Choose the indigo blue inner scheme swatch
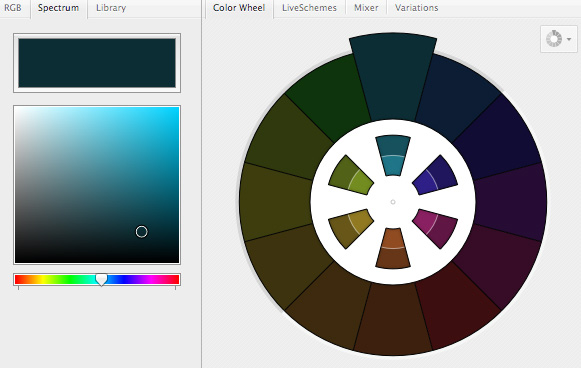The image size is (581, 368). pos(435,175)
